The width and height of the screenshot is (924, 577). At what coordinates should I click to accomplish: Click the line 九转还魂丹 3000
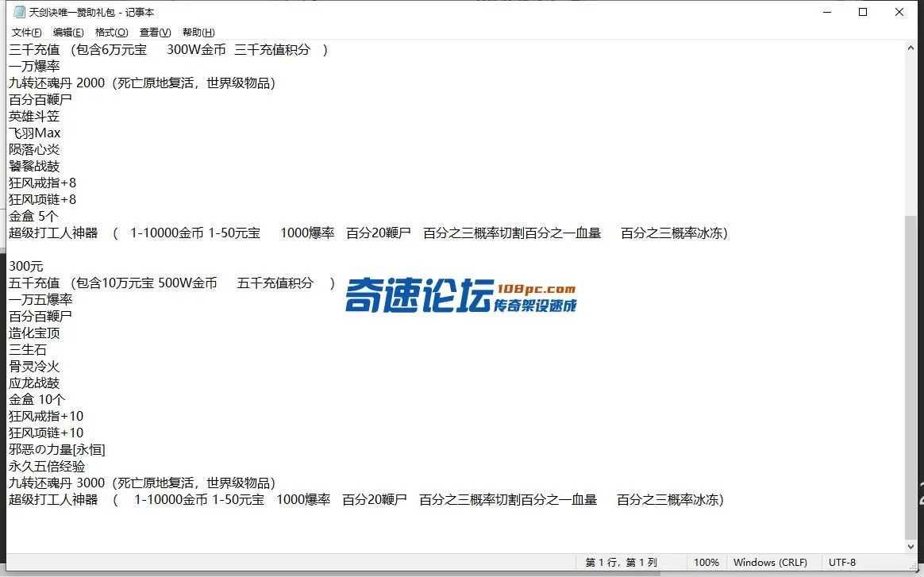click(142, 483)
